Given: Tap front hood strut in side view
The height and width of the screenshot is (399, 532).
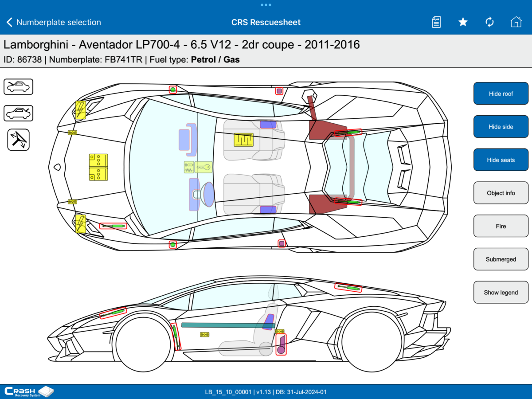Looking at the screenshot, I should pos(113,313).
